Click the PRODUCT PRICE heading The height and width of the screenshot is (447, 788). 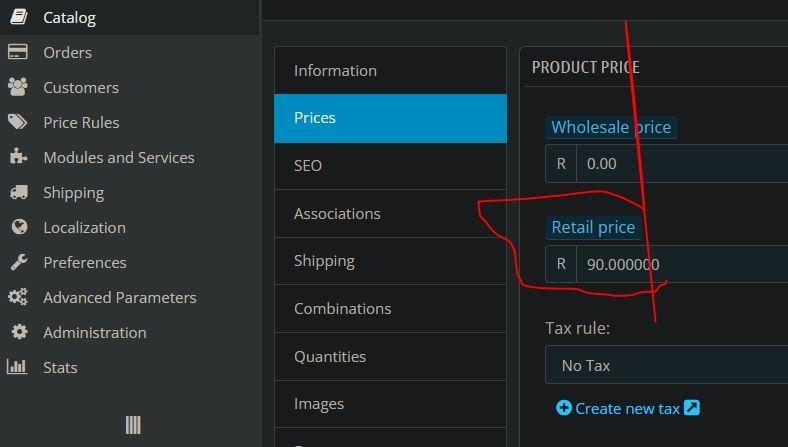(585, 67)
